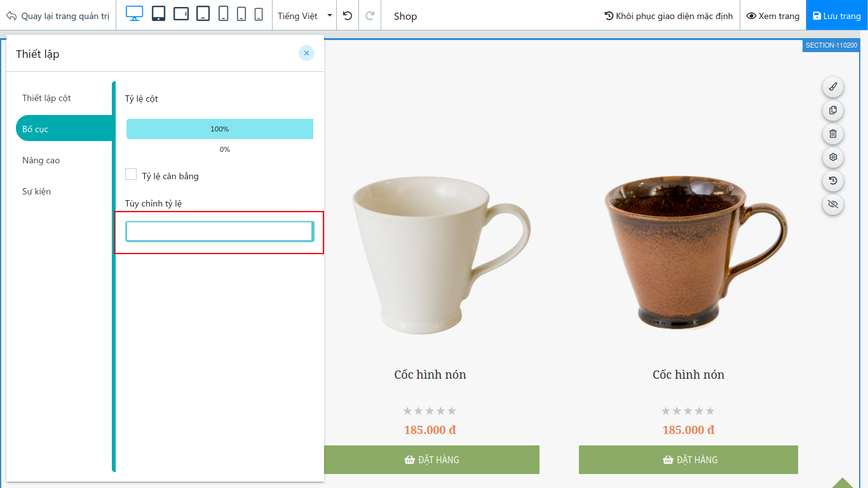Select the Sự kiện tab
Screen dimensions: 868x488
(36, 191)
